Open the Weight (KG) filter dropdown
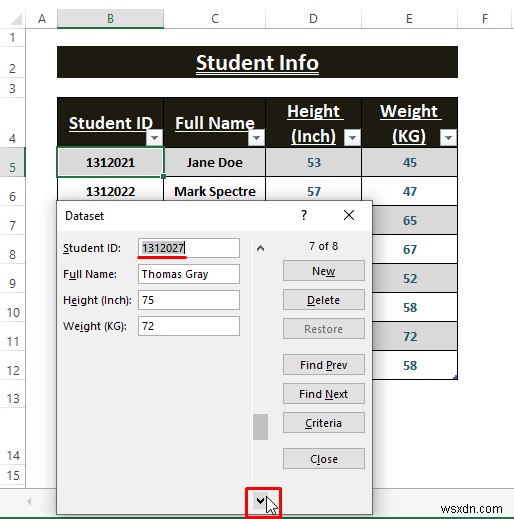Viewport: 514px width, 519px height. point(448,137)
